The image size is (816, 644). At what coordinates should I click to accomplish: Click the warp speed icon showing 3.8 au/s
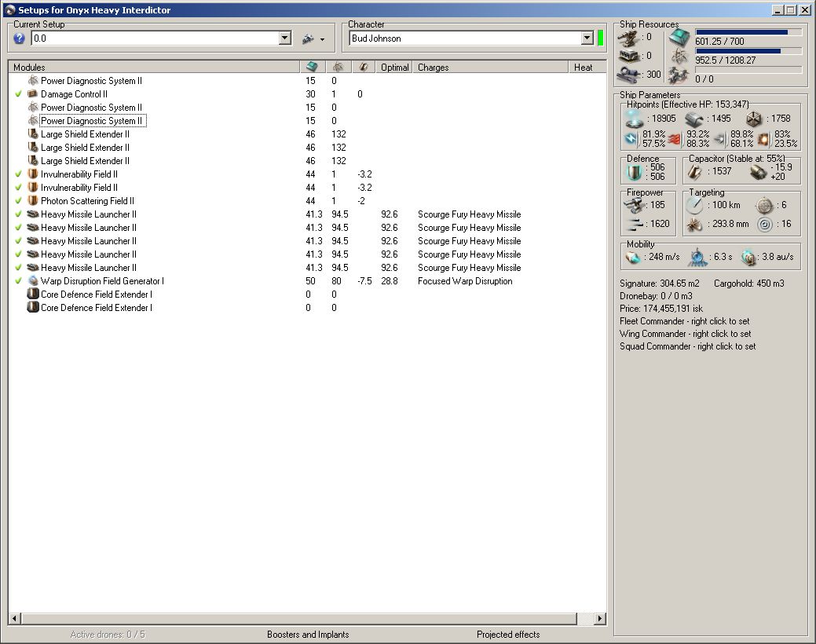click(748, 257)
